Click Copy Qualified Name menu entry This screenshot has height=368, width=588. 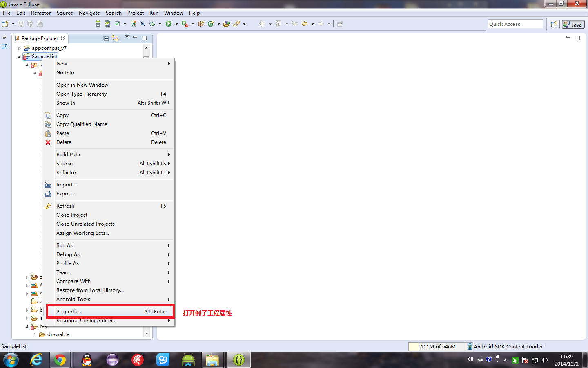108,124
